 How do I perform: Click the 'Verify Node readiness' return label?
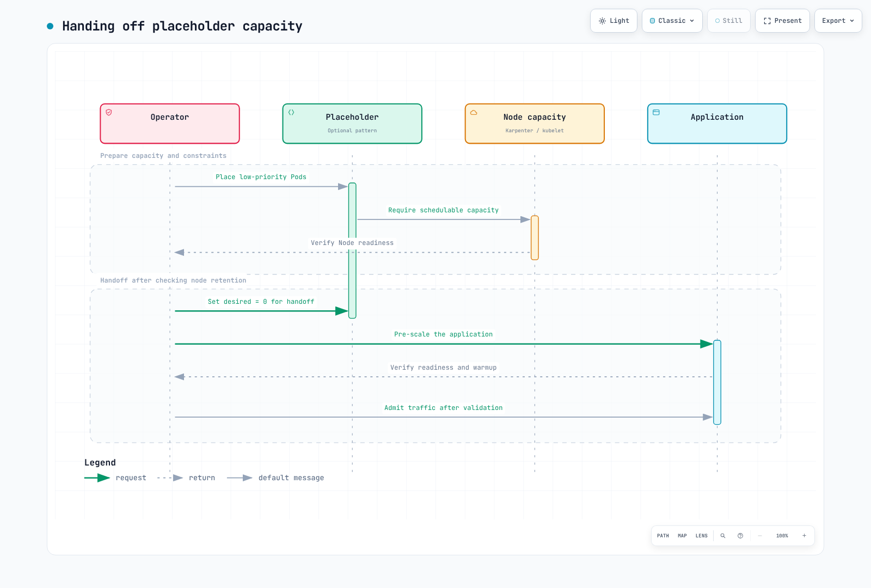tap(352, 243)
